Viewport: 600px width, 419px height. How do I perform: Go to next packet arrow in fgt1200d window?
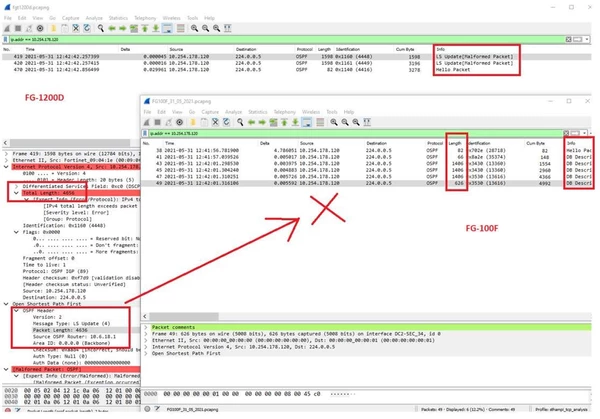(x=122, y=28)
